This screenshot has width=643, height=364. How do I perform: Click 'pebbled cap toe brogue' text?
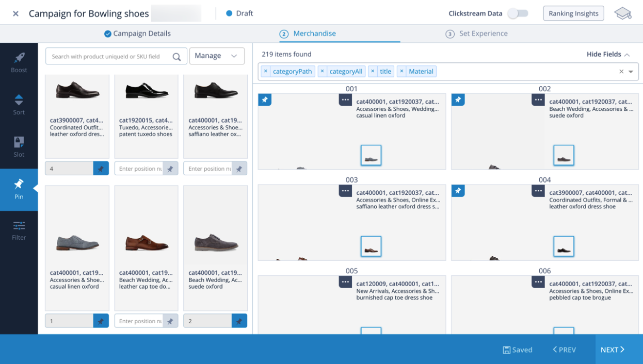pos(580,297)
